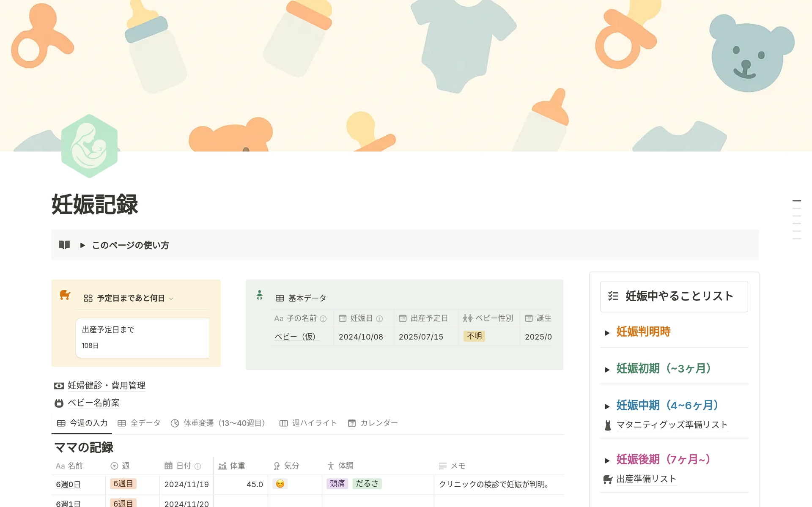Expand the 妊娠判明時 section
812x507 pixels.
(x=607, y=333)
